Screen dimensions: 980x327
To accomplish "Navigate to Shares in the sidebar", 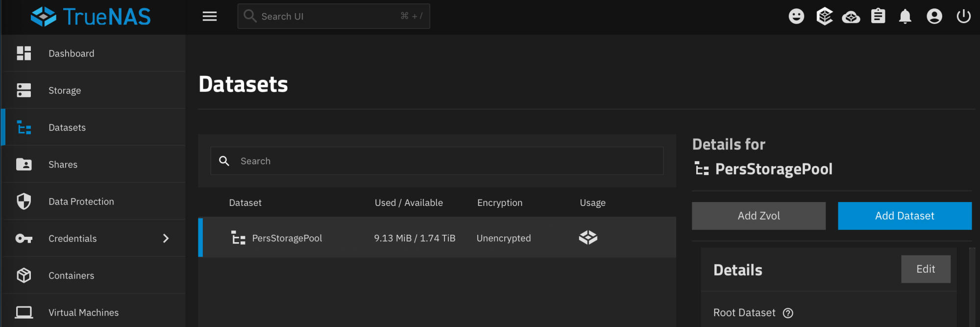I will coord(63,164).
